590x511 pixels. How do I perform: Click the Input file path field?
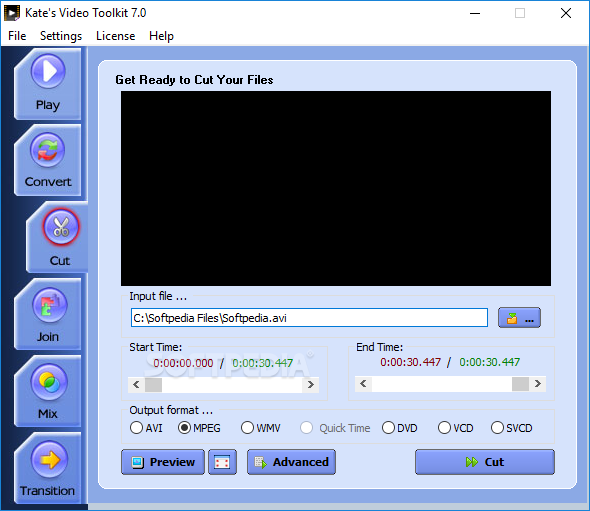[x=309, y=318]
